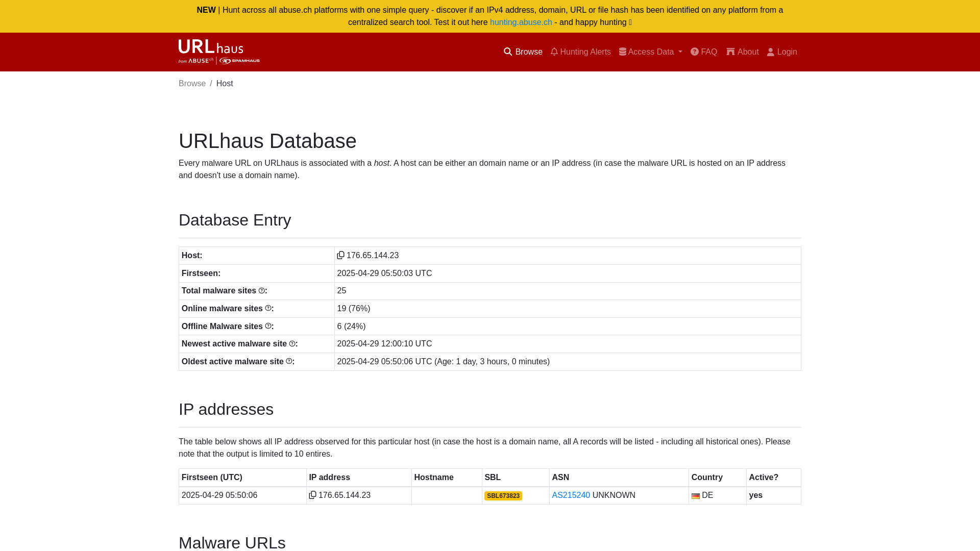Open the Browse menu item

point(523,52)
